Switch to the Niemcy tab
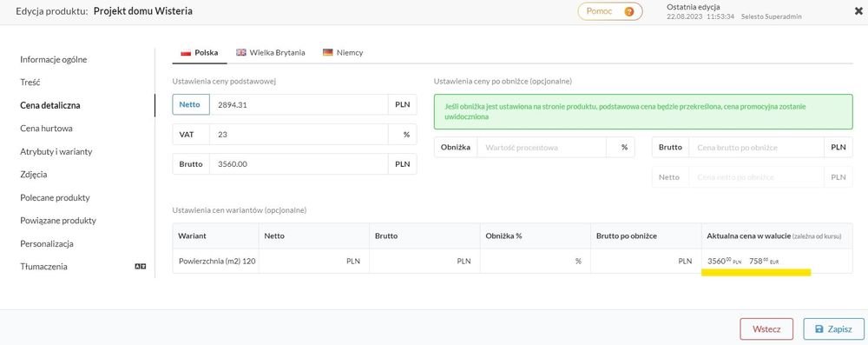868x345 pixels. pos(343,53)
